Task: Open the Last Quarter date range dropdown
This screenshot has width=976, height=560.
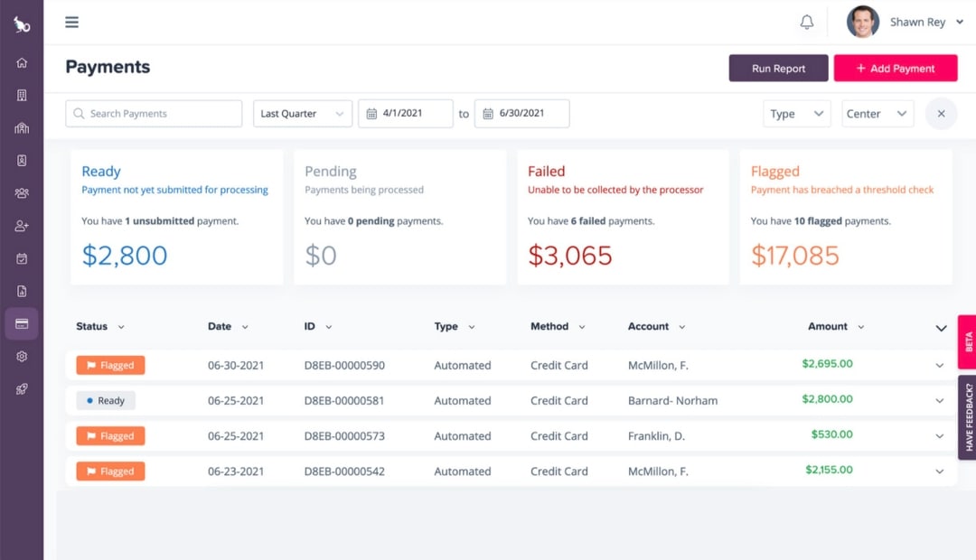Action: 302,114
